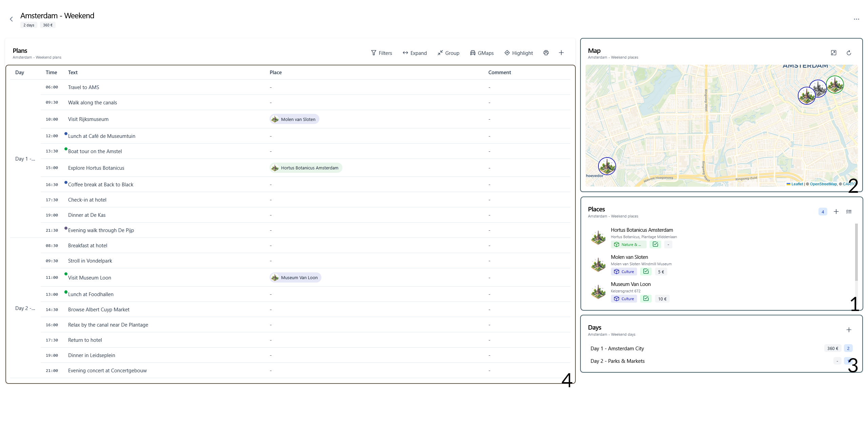Open the three-dot options menu

point(856,19)
